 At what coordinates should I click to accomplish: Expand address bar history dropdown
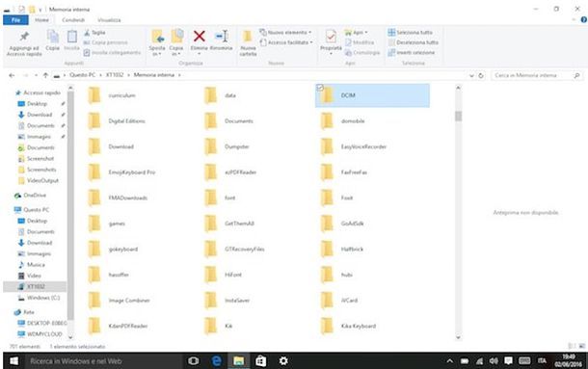click(x=471, y=75)
